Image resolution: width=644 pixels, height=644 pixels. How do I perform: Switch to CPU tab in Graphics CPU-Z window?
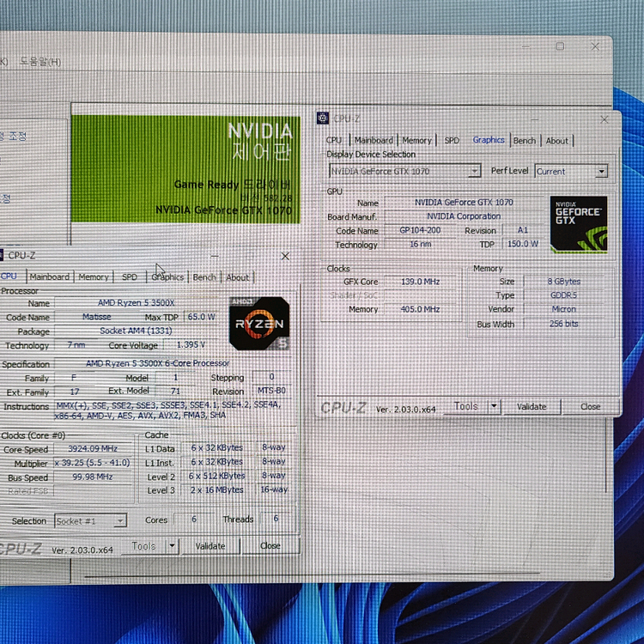pyautogui.click(x=334, y=140)
